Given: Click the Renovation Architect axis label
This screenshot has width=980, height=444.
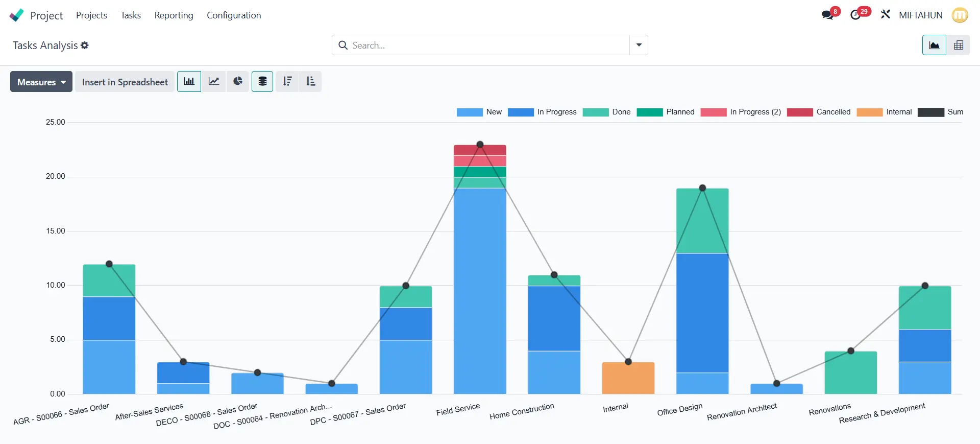Looking at the screenshot, I should pyautogui.click(x=742, y=411).
